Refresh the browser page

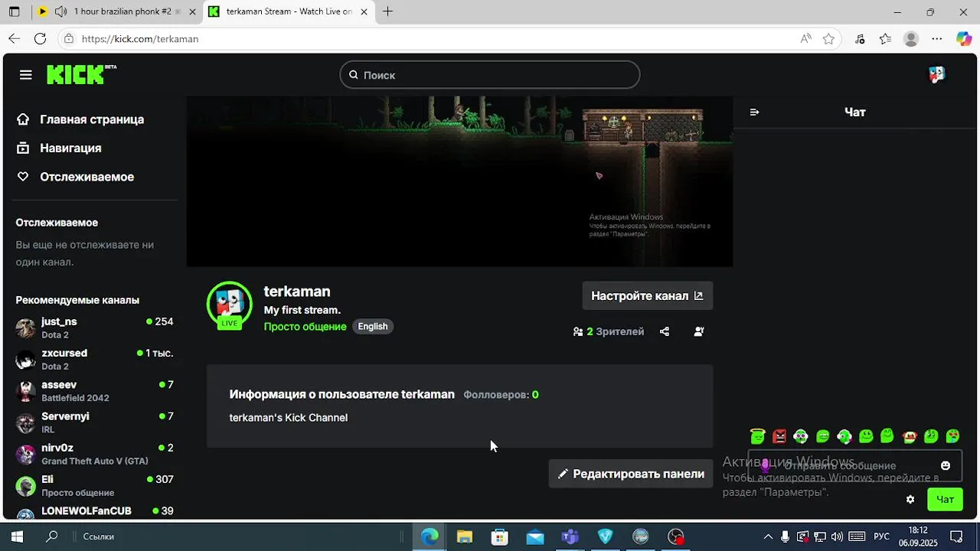pos(41,38)
